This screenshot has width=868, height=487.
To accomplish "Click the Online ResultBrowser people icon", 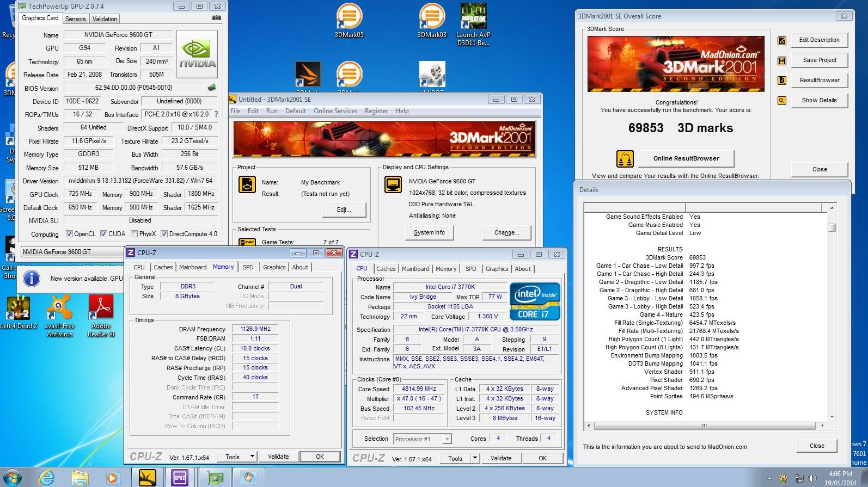I will point(625,159).
